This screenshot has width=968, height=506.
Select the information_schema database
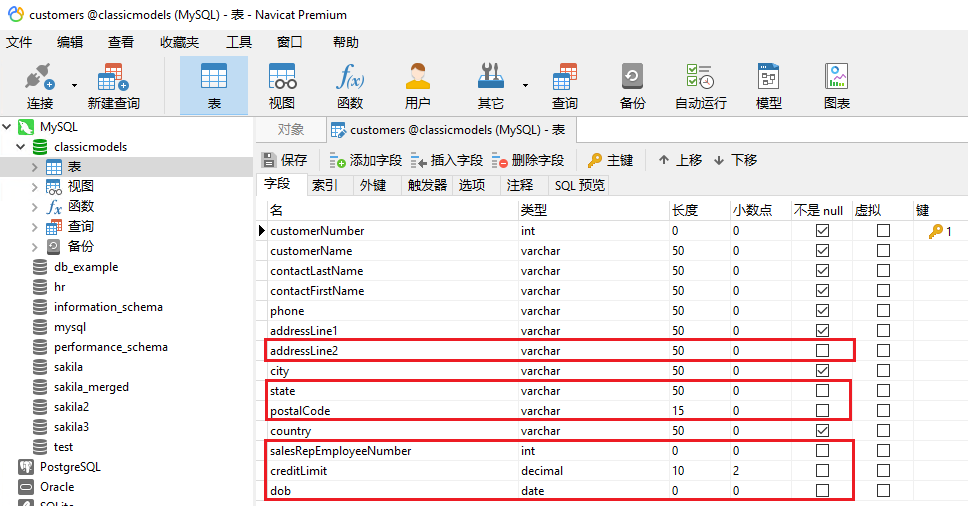point(108,307)
